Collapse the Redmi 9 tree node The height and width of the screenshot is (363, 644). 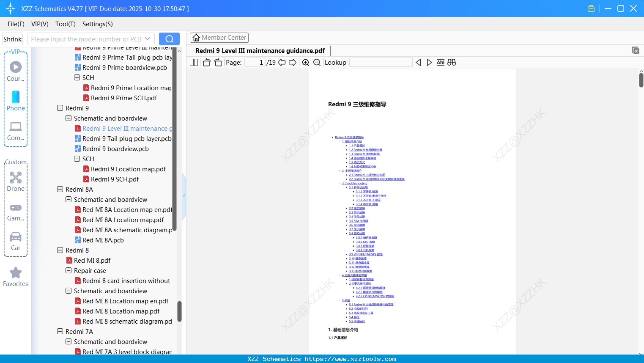pos(60,108)
